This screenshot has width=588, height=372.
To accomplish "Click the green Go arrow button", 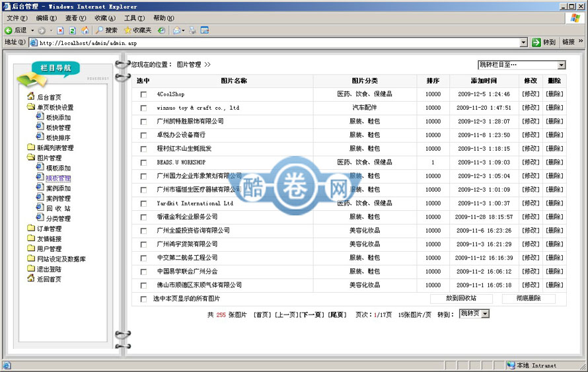I will click(536, 42).
